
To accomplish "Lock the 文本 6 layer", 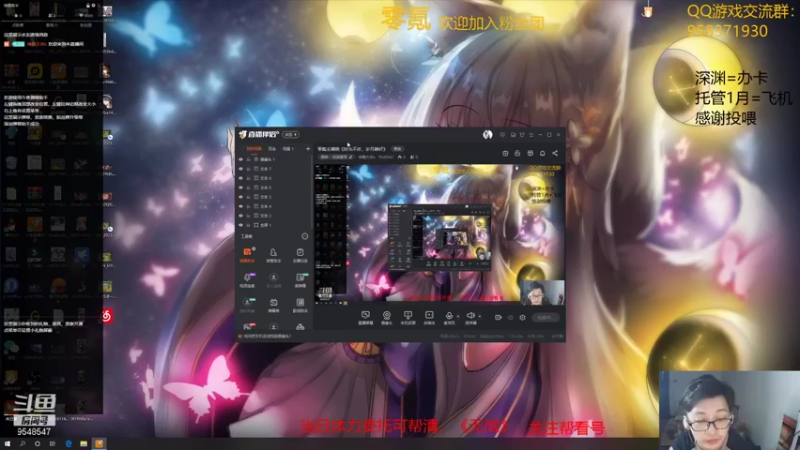I will click(x=248, y=178).
